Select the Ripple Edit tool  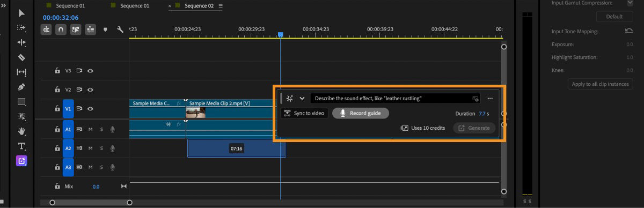click(21, 42)
